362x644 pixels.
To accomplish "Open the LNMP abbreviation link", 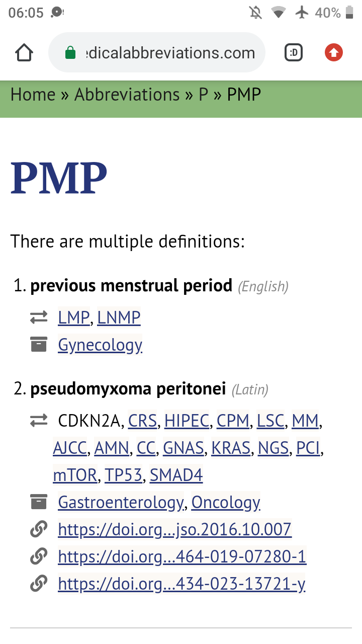I will 119,317.
